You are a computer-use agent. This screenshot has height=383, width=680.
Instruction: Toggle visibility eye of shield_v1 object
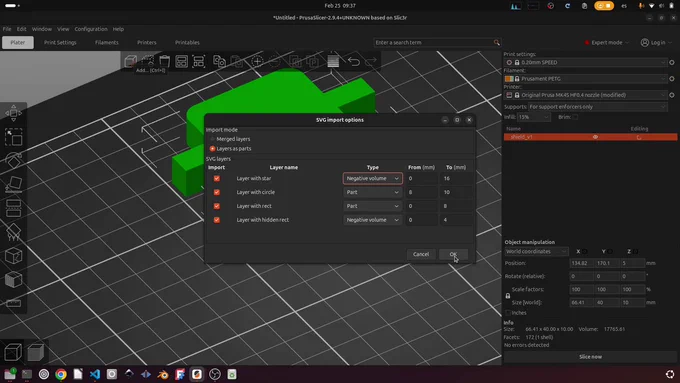[x=595, y=137]
